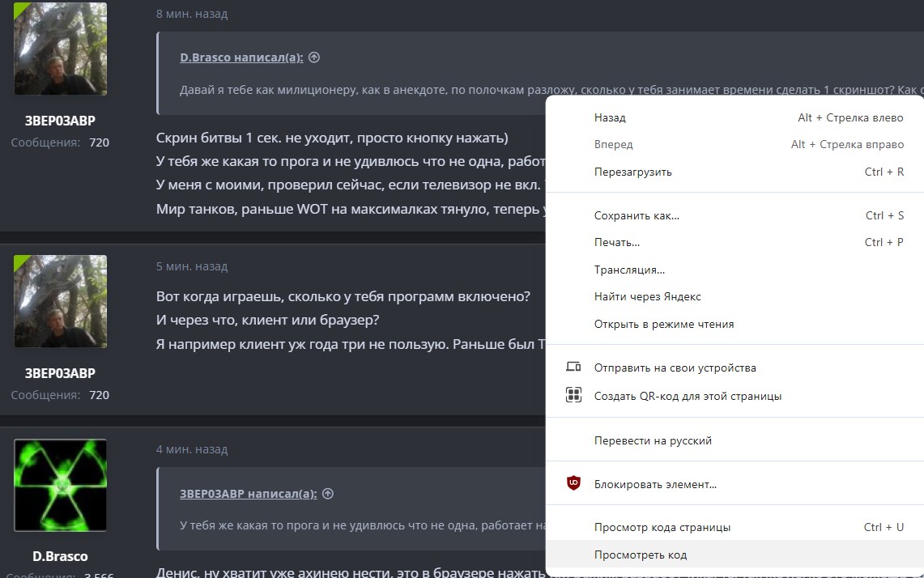Choose 'Сохранить как...' from the menu
This screenshot has width=924, height=578.
tap(637, 215)
